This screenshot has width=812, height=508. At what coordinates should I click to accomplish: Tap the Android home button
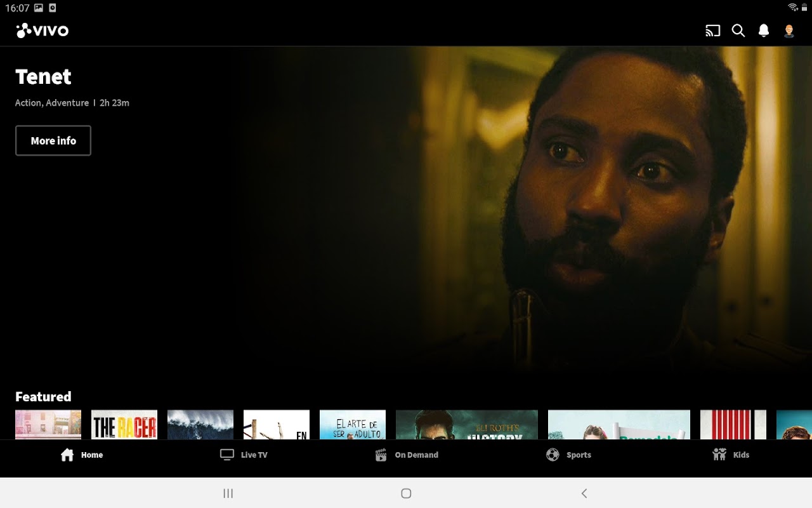tap(406, 493)
